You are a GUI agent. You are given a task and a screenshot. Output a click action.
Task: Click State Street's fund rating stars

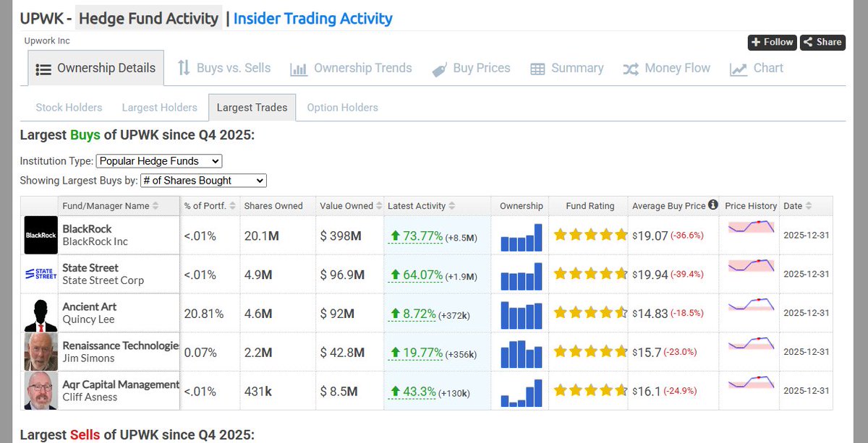590,274
